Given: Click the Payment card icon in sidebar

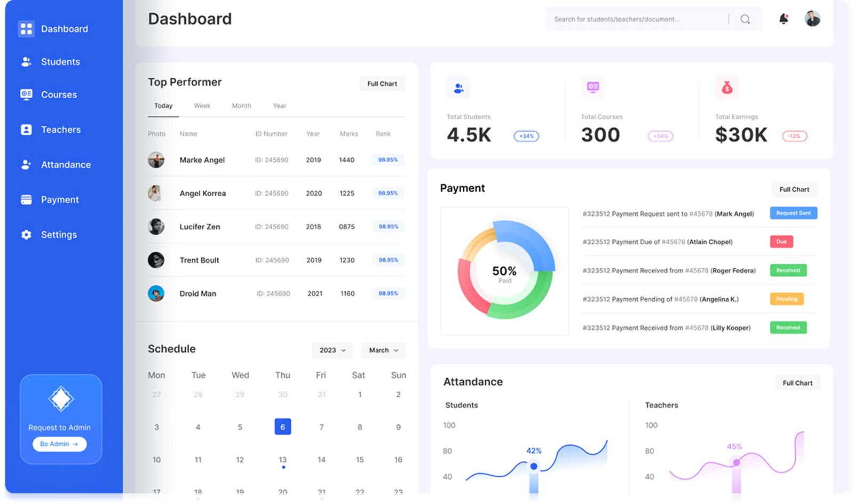Looking at the screenshot, I should (x=26, y=199).
